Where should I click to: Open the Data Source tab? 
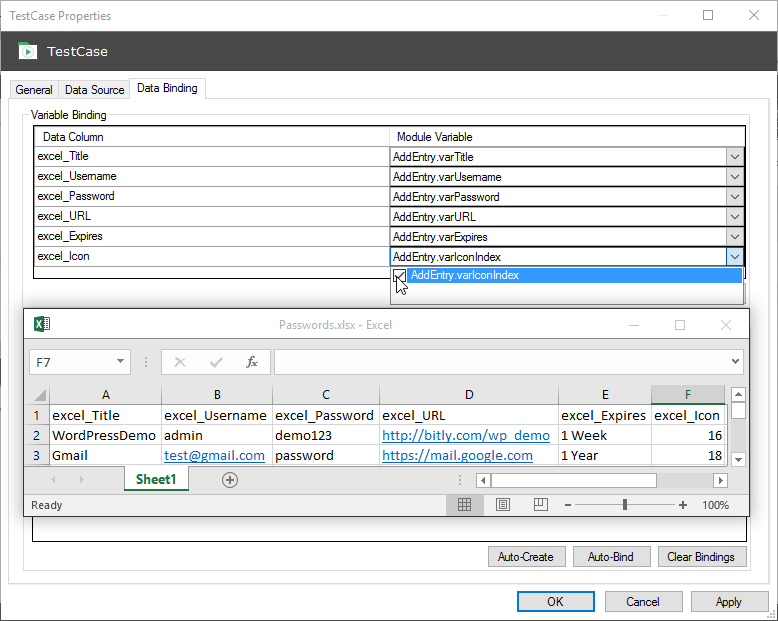click(94, 90)
